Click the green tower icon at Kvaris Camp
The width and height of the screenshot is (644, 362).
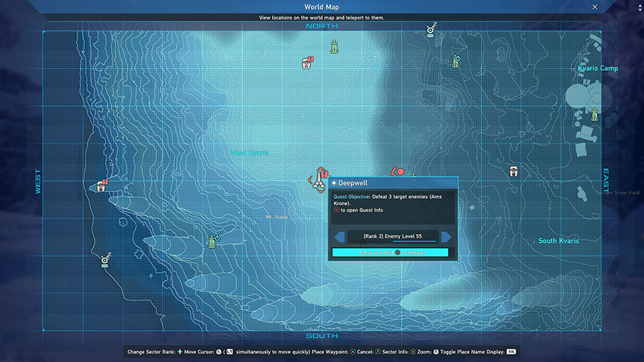tap(595, 113)
